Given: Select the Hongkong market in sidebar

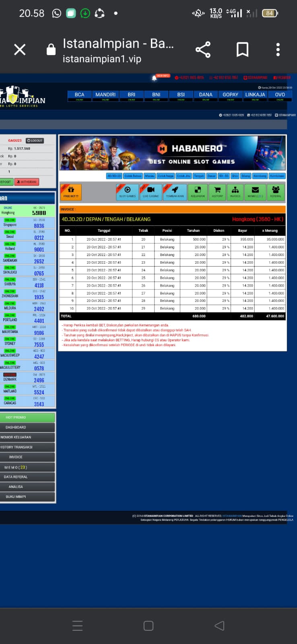Looking at the screenshot, I should tap(27, 210).
